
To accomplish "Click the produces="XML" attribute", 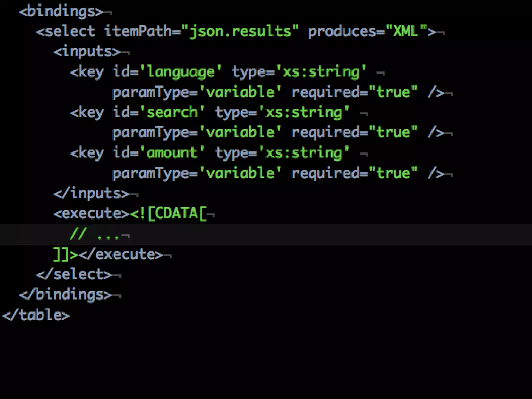I will point(368,31).
